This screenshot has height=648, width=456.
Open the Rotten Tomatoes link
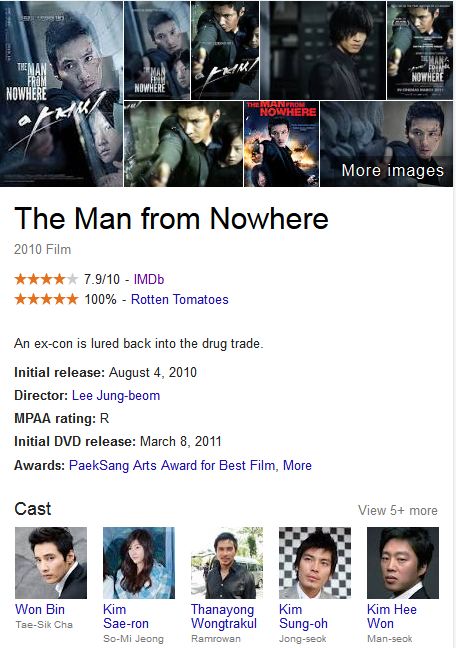click(179, 299)
